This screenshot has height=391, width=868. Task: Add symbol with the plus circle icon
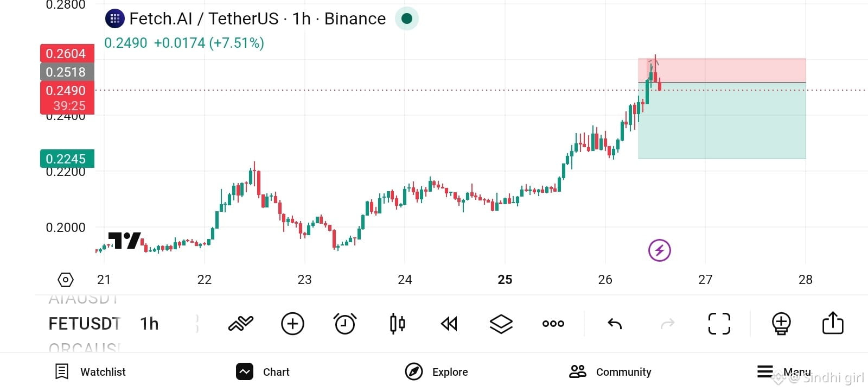point(292,324)
